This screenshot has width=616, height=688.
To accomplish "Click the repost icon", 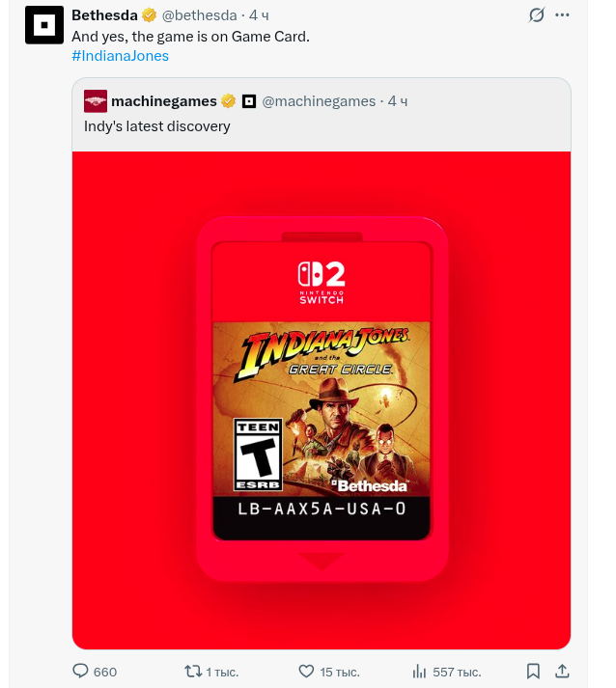I will [193, 672].
